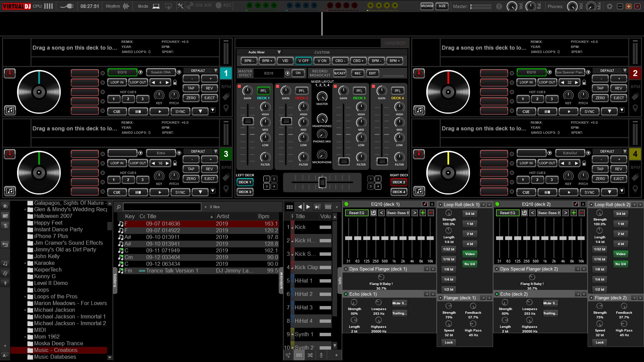Select Trance Talk Version 1 track
Viewport: 644px width, 362px height.
tap(198, 270)
